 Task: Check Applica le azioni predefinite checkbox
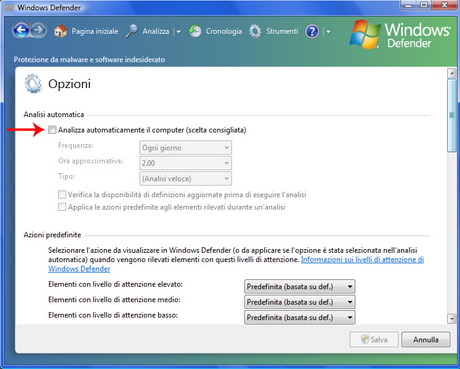point(62,207)
